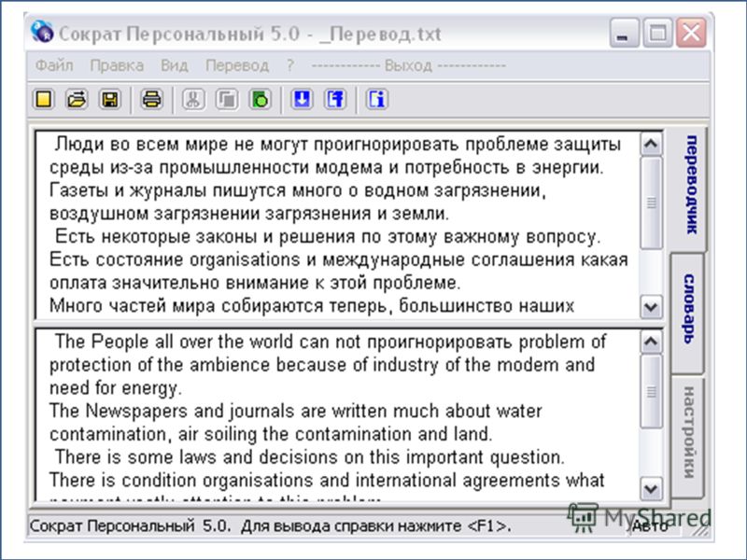The width and height of the screenshot is (747, 560).
Task: Open the ? help menu
Action: click(x=290, y=65)
